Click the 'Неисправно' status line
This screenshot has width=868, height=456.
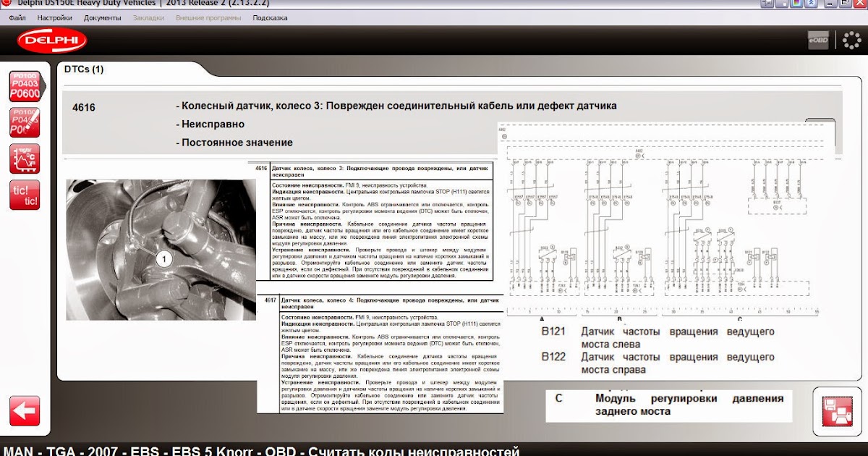pos(210,124)
